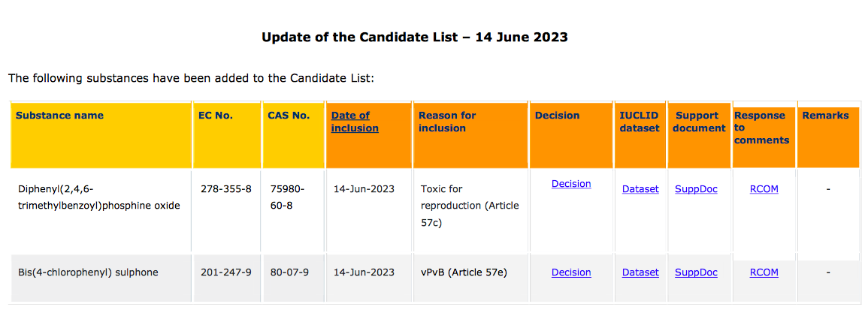The image size is (868, 313).
Task: Select the EC number 278-355-8 cell
Action: 221,189
